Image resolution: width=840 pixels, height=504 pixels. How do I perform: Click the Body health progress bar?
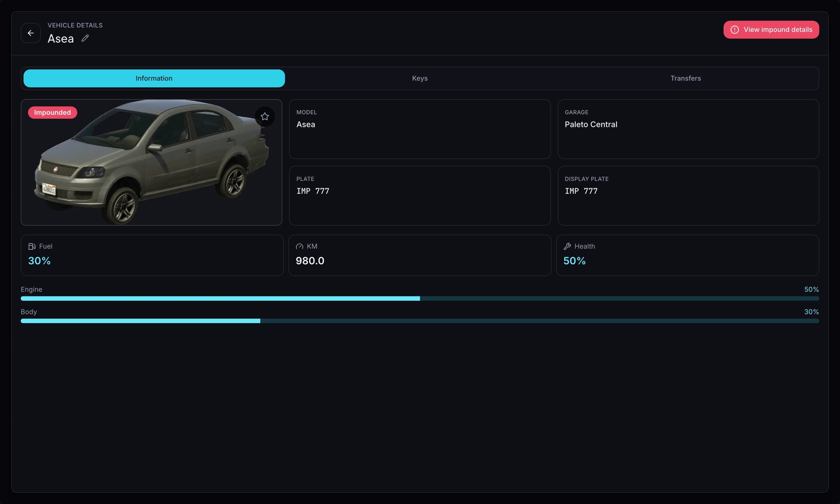click(x=420, y=321)
